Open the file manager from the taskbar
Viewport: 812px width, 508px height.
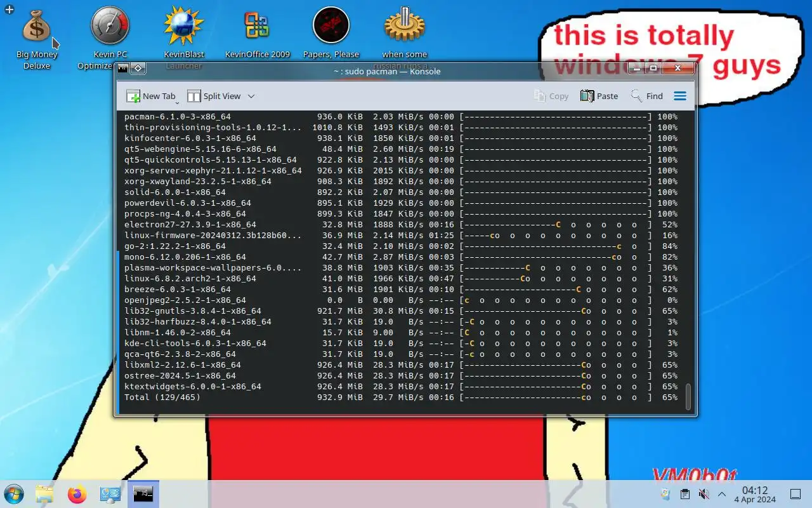tap(44, 494)
